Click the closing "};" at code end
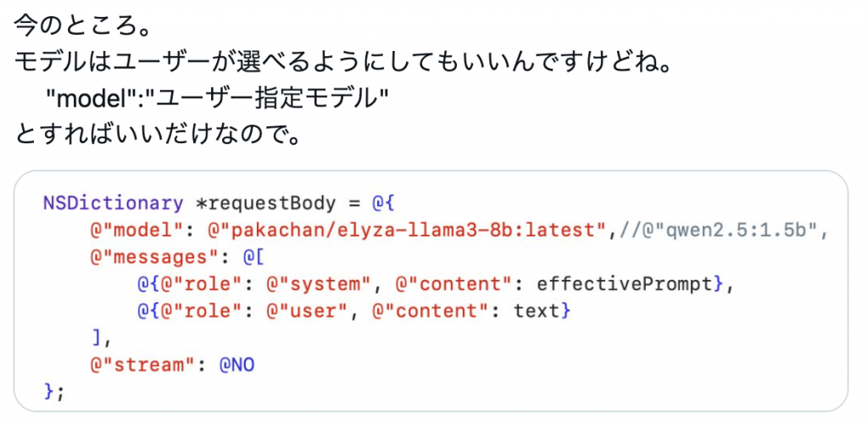The image size is (868, 424). 53,391
